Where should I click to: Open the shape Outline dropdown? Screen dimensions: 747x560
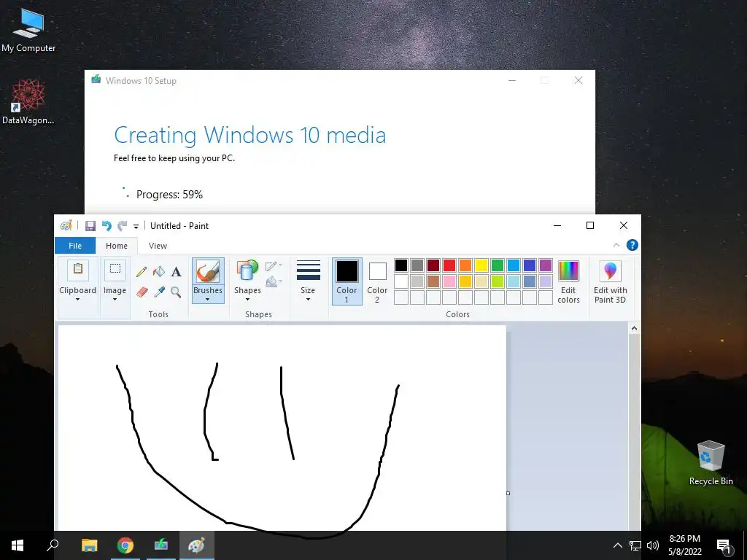point(274,266)
